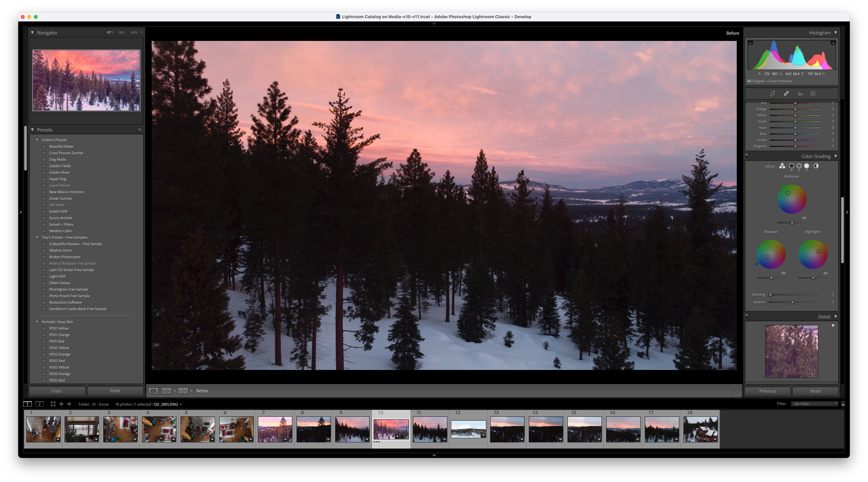Collapse the Color Grading panel
The width and height of the screenshot is (868, 482).
click(836, 156)
